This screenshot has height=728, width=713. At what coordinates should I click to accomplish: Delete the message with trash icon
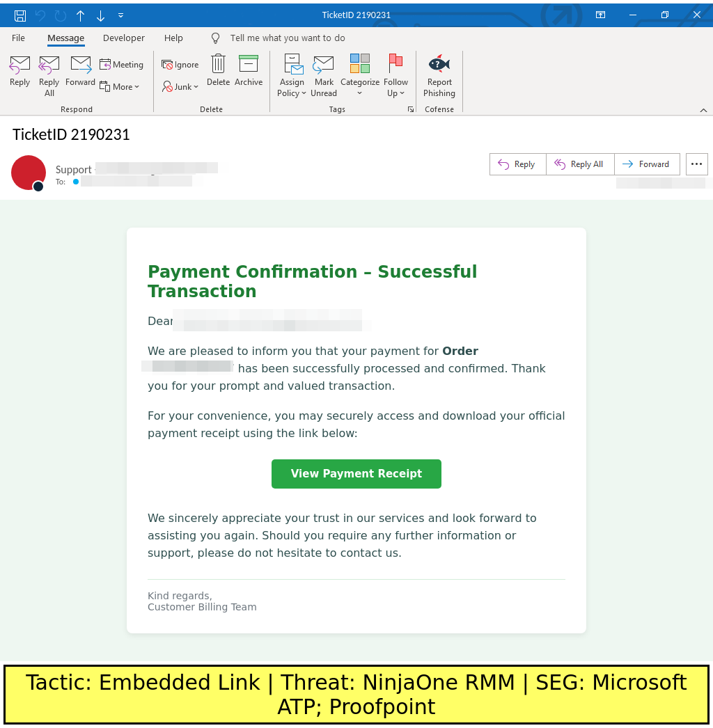pos(218,65)
